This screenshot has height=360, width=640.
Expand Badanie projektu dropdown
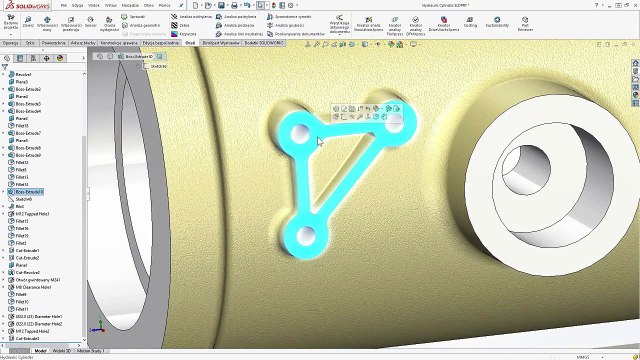(11, 35)
